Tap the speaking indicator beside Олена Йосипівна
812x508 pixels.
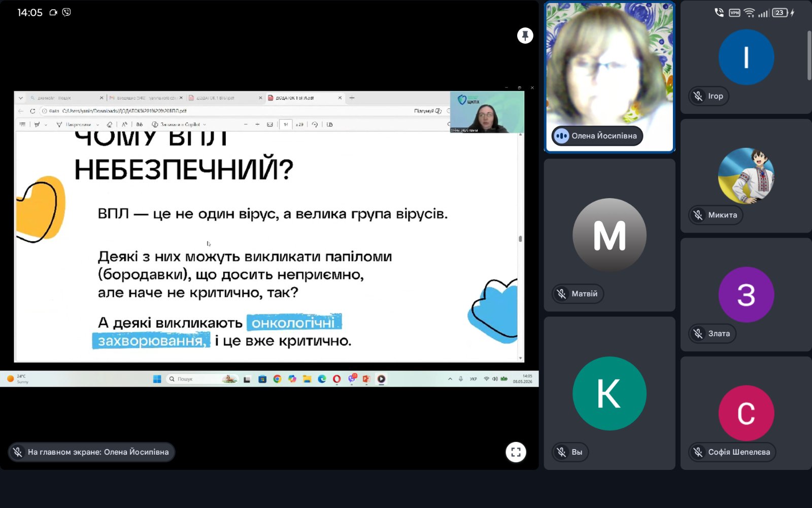pos(561,136)
